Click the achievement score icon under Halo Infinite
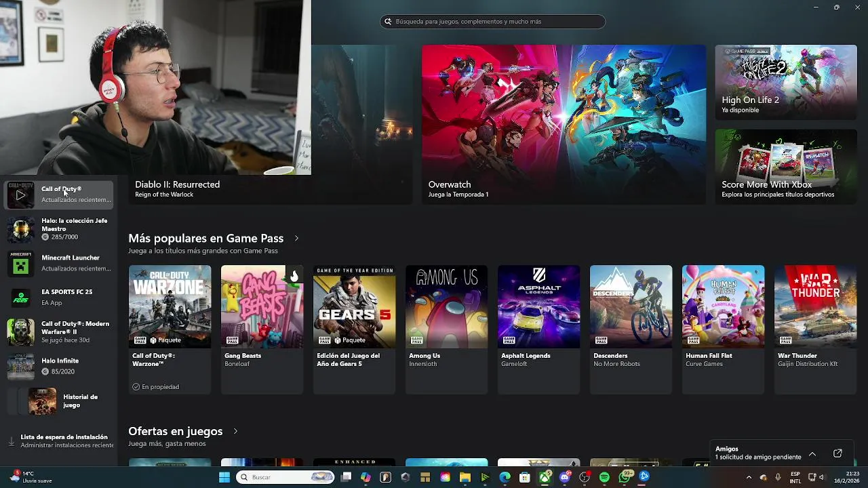Viewport: 868px width, 488px height. coord(45,371)
